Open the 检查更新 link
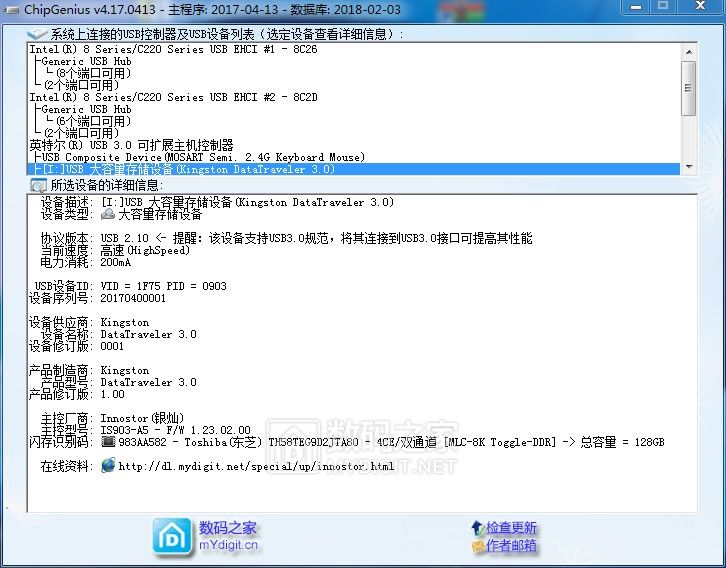The height and width of the screenshot is (568, 726). 511,528
